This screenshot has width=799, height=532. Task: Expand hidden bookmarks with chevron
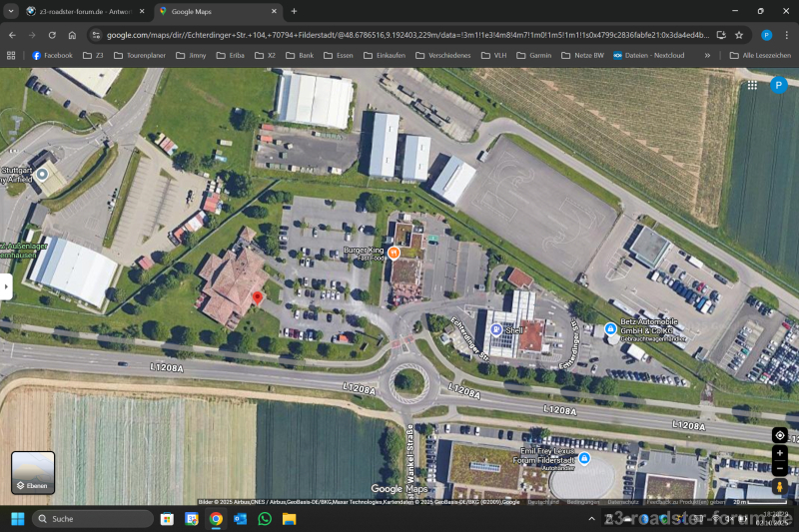pos(707,56)
